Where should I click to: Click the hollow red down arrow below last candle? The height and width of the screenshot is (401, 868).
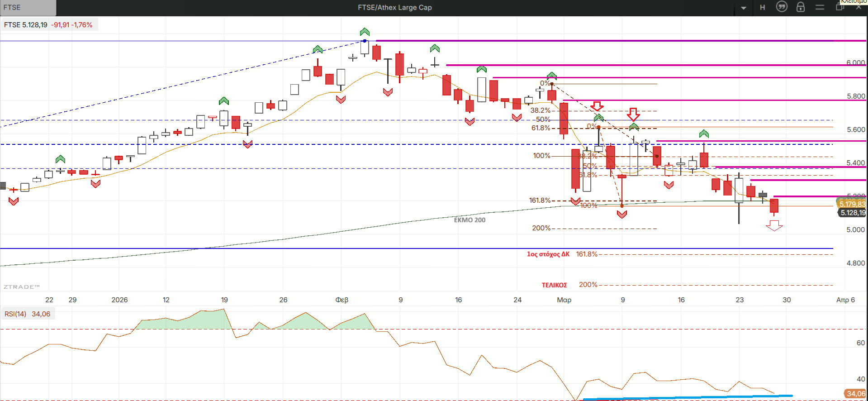(x=774, y=225)
